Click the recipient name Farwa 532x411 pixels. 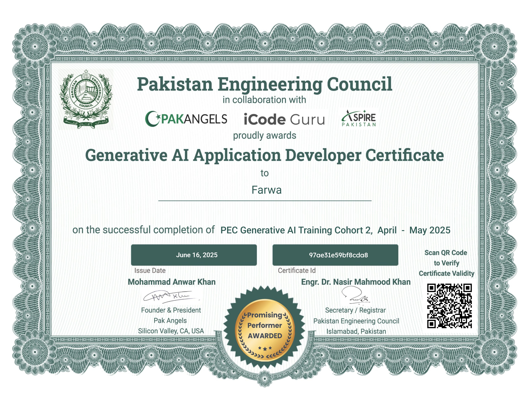tap(267, 190)
